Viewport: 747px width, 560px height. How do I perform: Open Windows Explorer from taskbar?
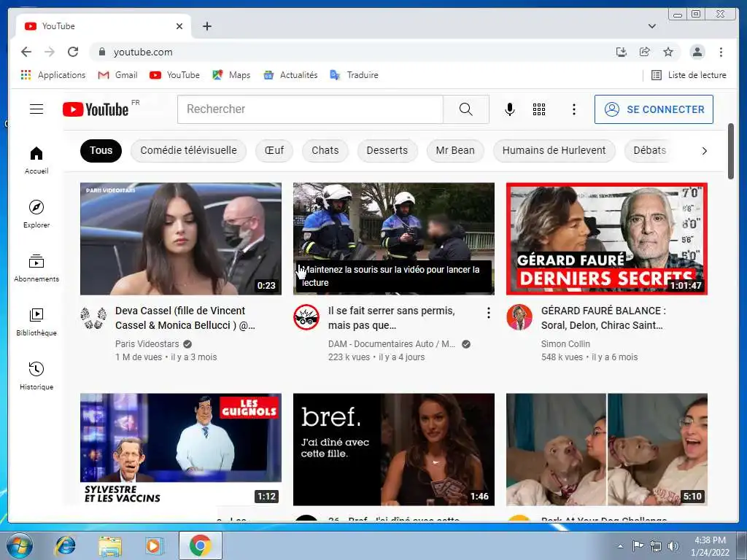(x=110, y=545)
